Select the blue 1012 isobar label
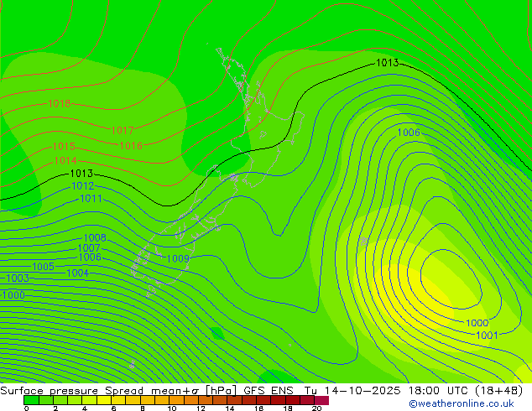Viewport: 532px width, 411px height. click(83, 186)
